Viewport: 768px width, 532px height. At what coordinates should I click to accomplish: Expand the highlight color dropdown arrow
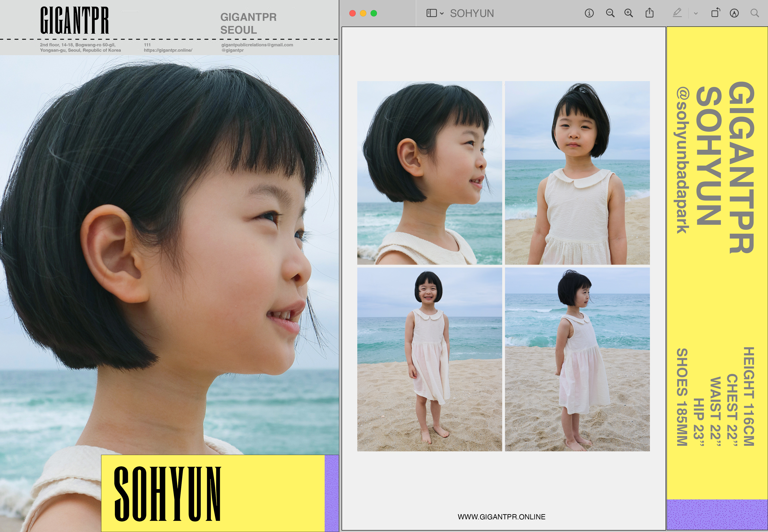coord(696,14)
